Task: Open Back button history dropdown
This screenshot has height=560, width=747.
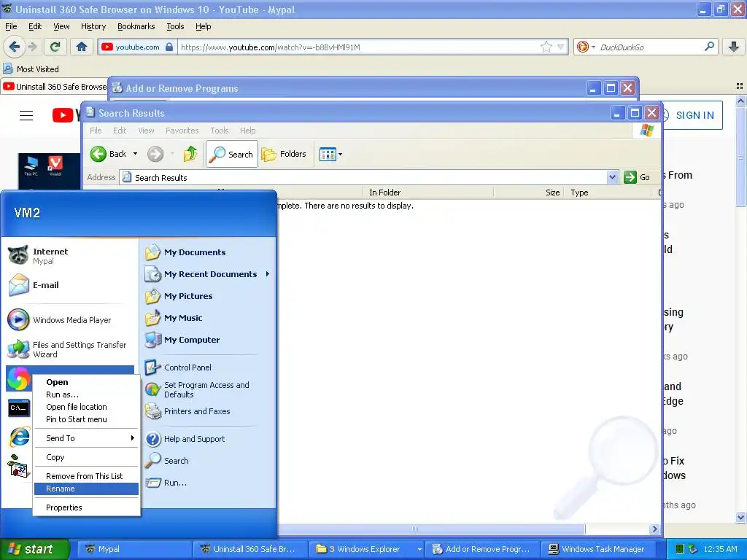Action: click(135, 154)
